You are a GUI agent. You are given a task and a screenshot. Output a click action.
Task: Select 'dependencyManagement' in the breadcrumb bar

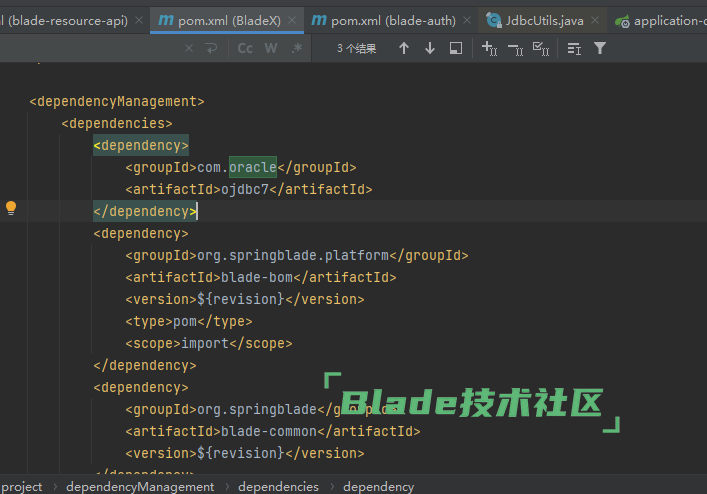[x=140, y=487]
